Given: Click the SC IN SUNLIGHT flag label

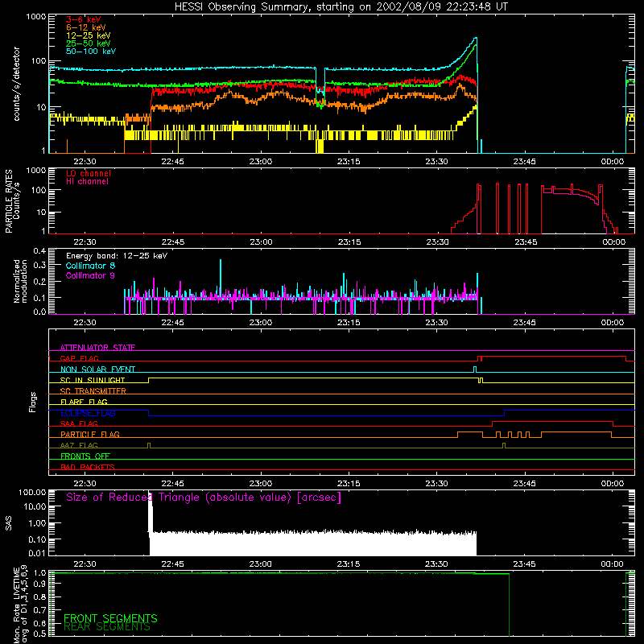Looking at the screenshot, I should (93, 380).
